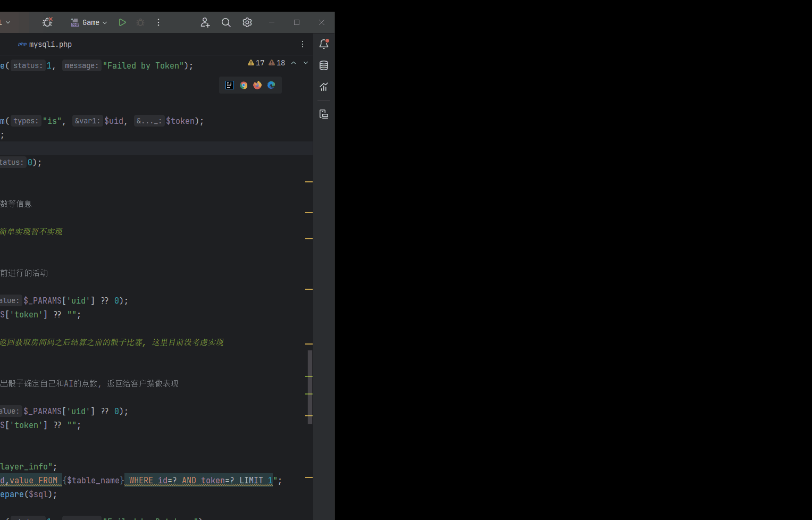Click the 18 weak warnings indicator

(277, 63)
